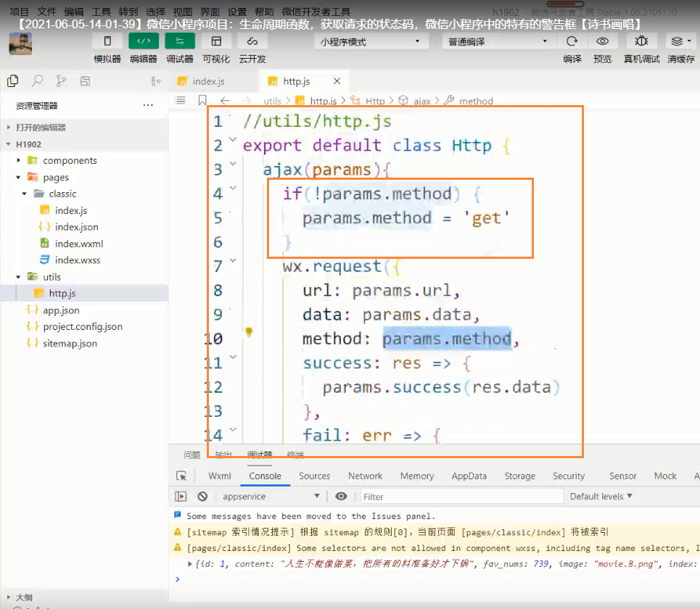Open the 资源管理器 more actions ellipsis
This screenshot has height=609, width=700.
coord(148,105)
